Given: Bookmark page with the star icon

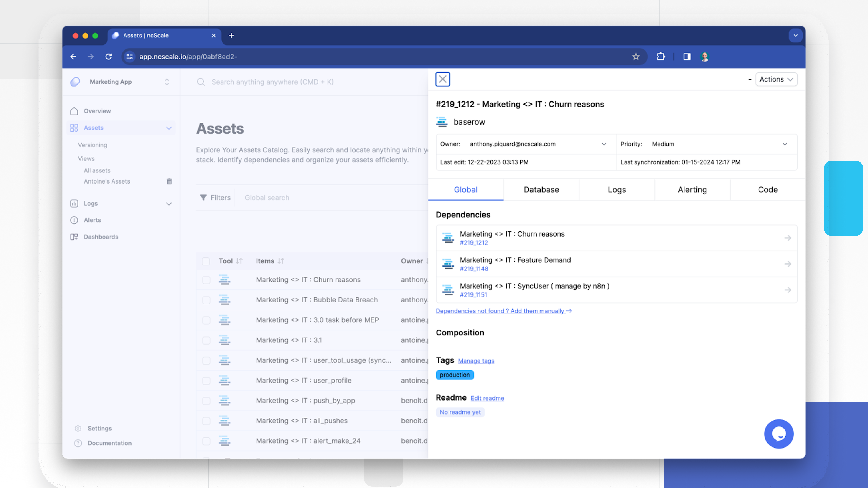Looking at the screenshot, I should pos(636,57).
